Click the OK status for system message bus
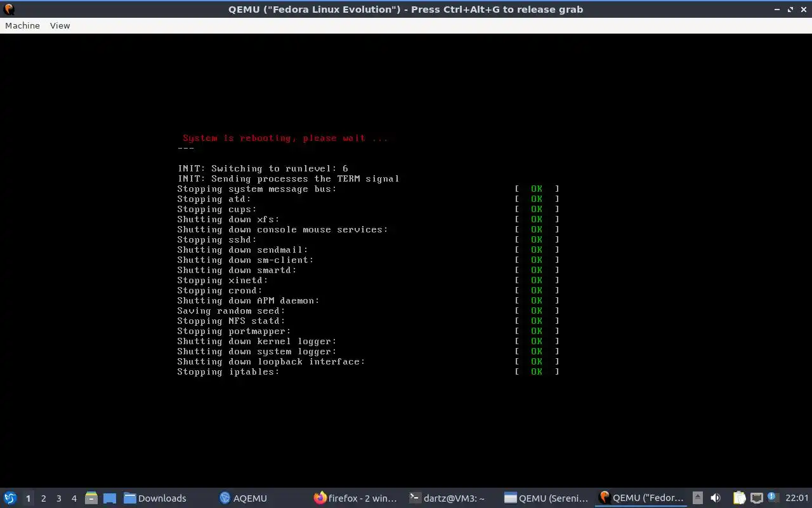 click(537, 189)
